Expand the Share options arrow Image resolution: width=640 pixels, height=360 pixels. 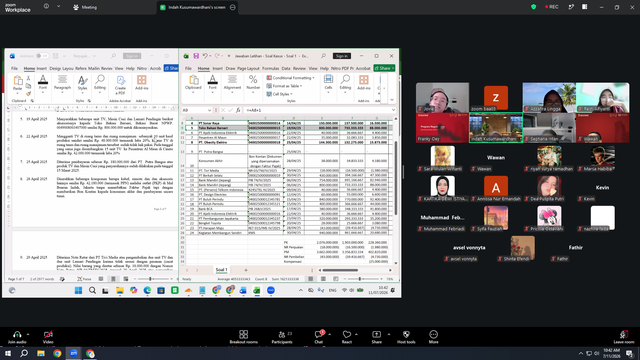click(x=389, y=334)
